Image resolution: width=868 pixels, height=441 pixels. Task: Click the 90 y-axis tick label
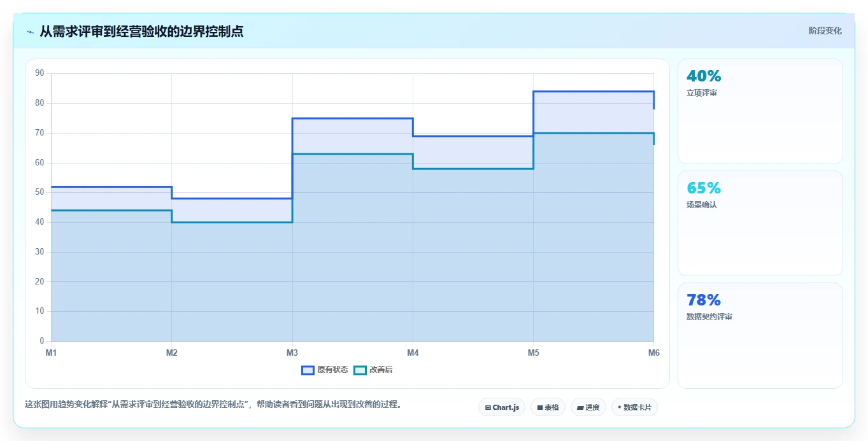39,73
